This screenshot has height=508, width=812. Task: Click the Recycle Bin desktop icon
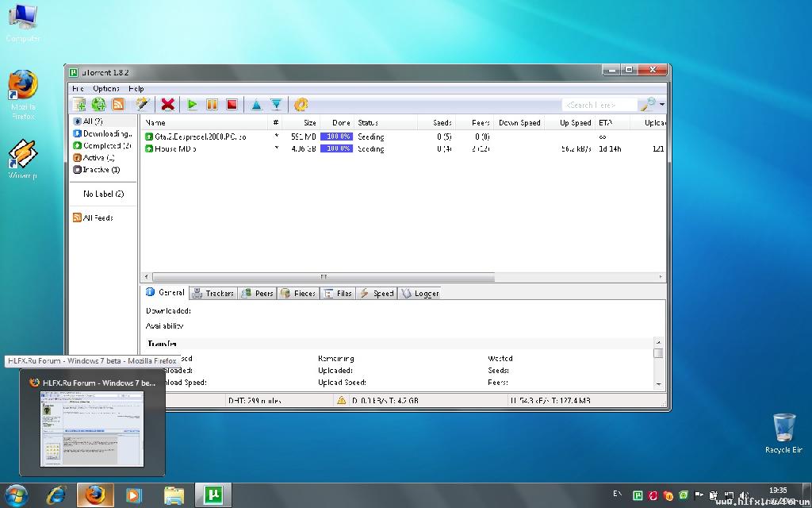pyautogui.click(x=783, y=433)
